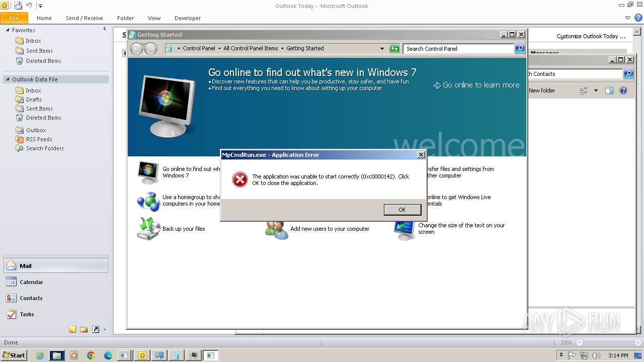Click the zoom slider in Outlook status bar
The height and width of the screenshot is (362, 644).
point(608,342)
